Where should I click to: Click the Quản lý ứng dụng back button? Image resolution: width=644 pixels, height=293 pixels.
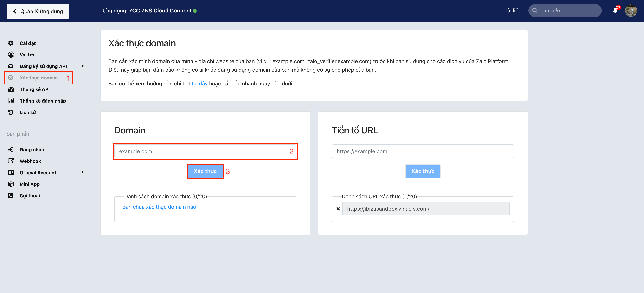pos(38,11)
